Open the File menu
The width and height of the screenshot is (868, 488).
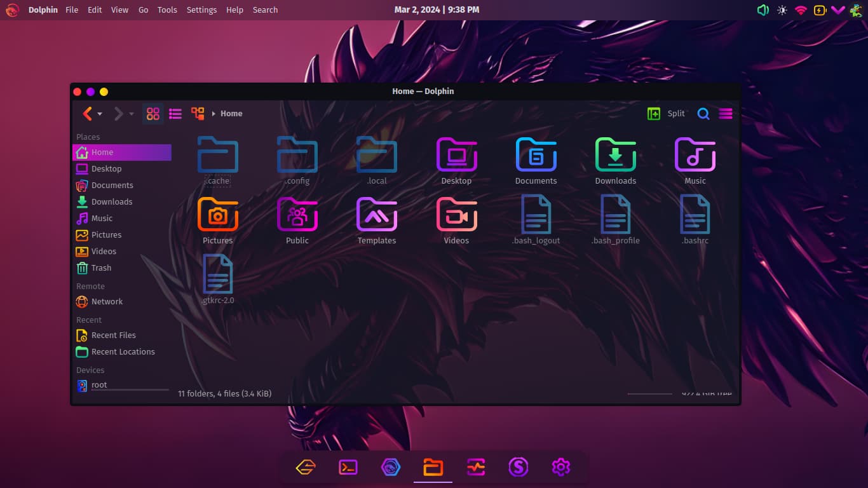coord(72,10)
